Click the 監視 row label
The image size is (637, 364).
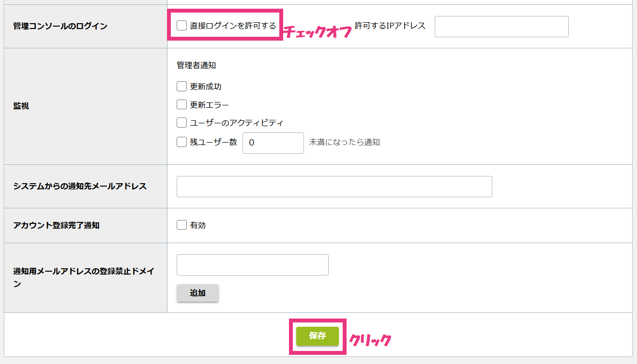[x=21, y=106]
